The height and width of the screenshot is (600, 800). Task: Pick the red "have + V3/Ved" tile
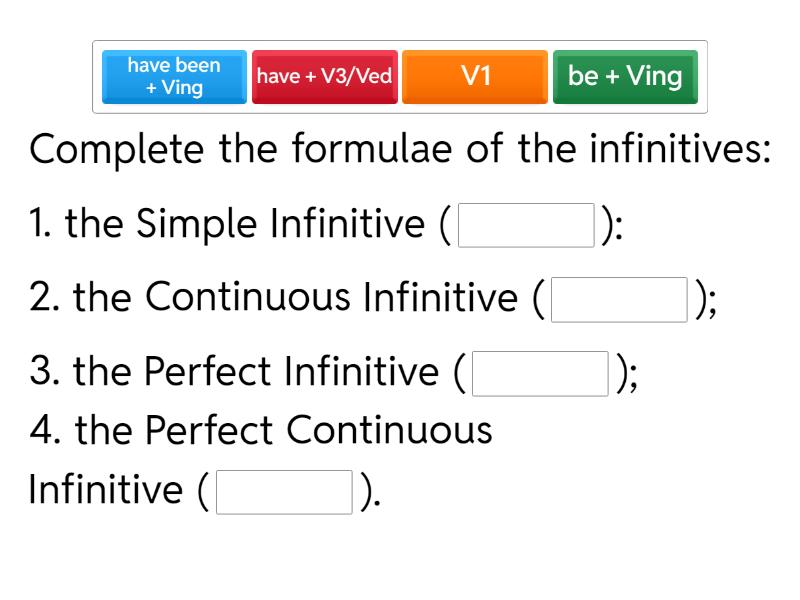325,77
